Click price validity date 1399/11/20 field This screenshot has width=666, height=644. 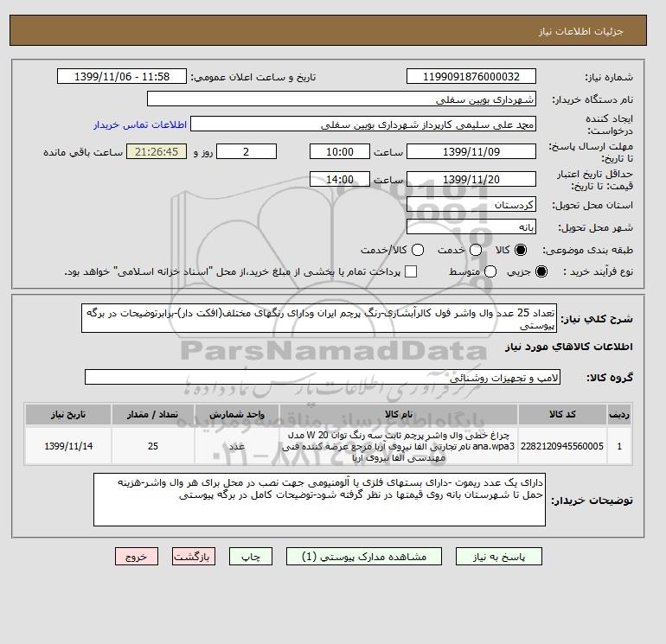(x=471, y=179)
